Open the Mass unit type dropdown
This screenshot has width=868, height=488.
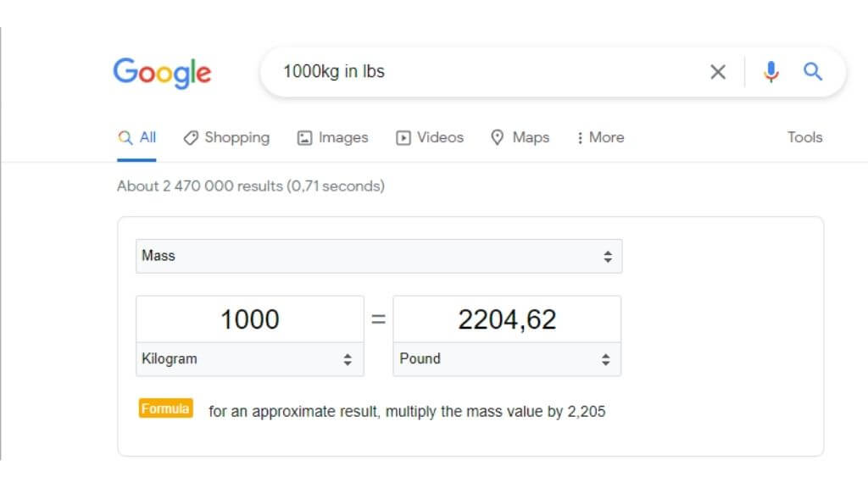tap(379, 256)
